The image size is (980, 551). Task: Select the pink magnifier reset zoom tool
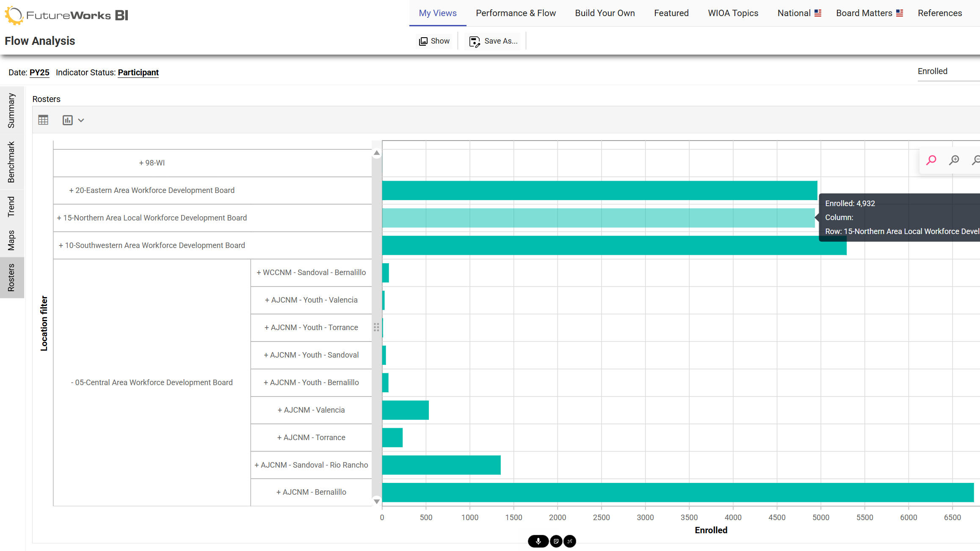(931, 160)
